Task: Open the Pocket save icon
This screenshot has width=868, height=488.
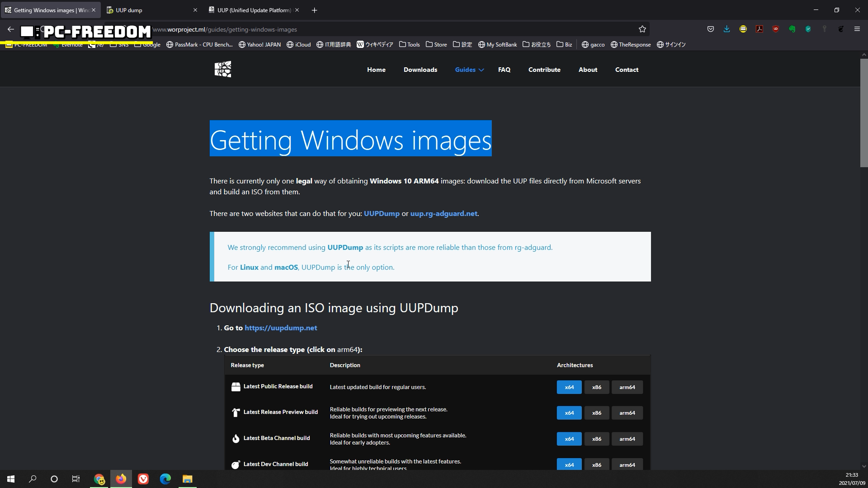Action: tap(711, 29)
